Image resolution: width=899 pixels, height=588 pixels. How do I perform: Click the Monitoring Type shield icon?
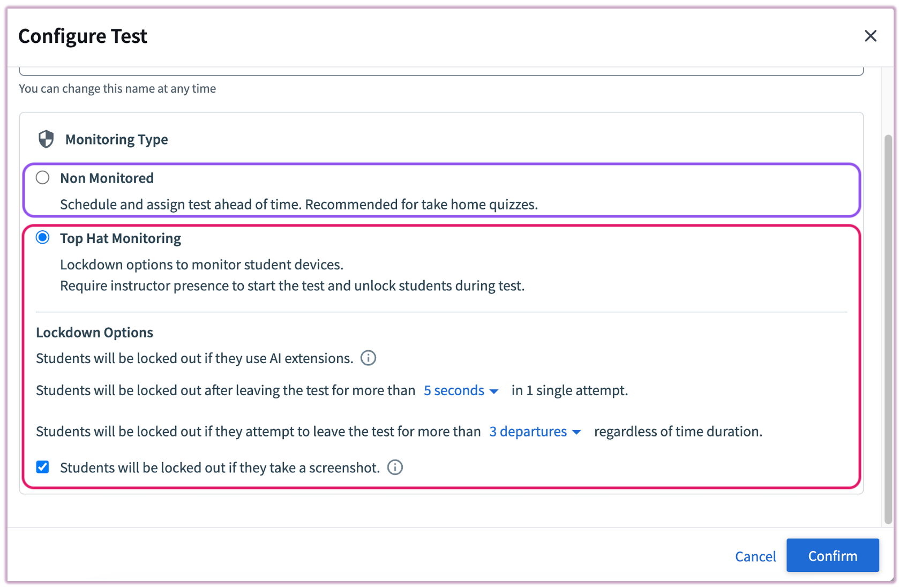46,139
